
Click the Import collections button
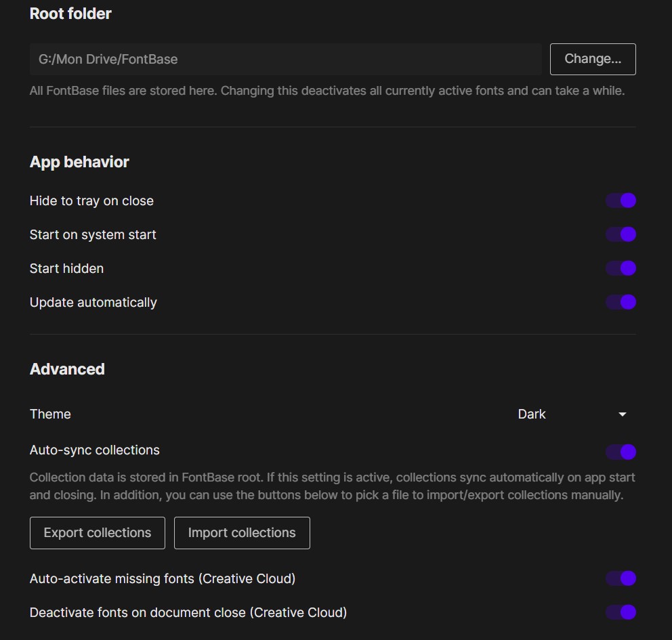tap(242, 533)
